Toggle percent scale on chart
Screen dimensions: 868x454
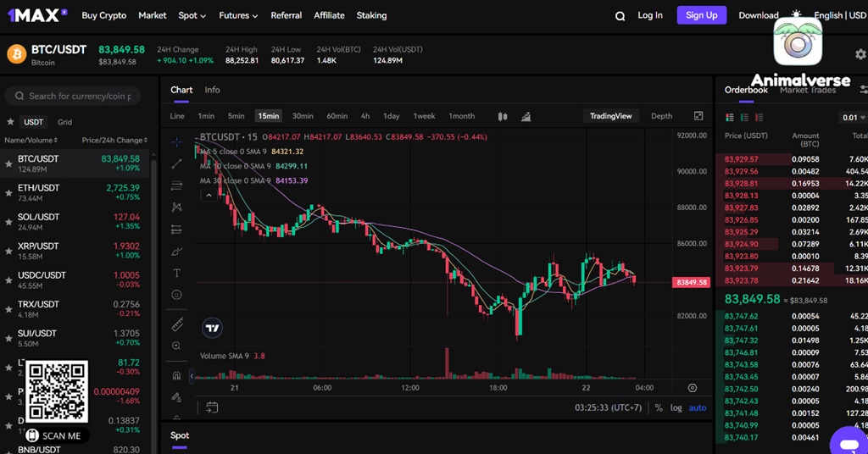point(659,407)
